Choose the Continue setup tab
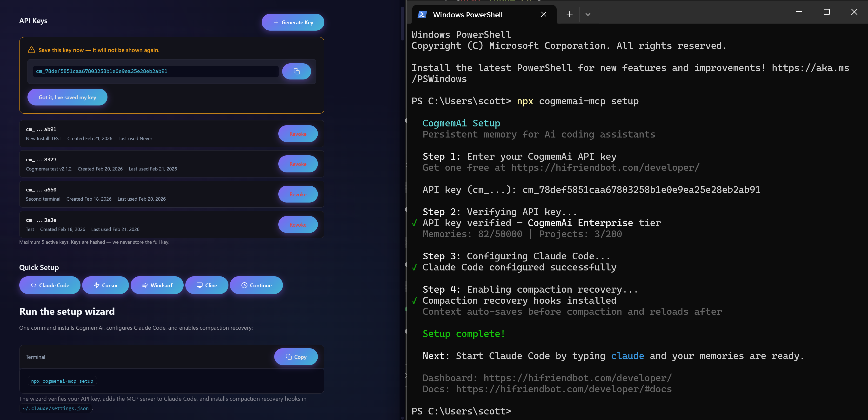Viewport: 868px width, 420px height. click(x=256, y=285)
